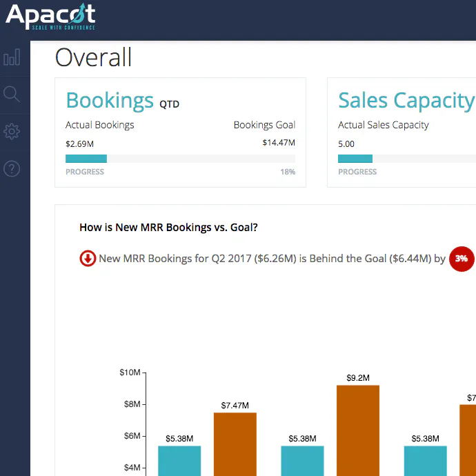476x476 pixels.
Task: Click the Actual Sales Capacity label
Action: 384,125
